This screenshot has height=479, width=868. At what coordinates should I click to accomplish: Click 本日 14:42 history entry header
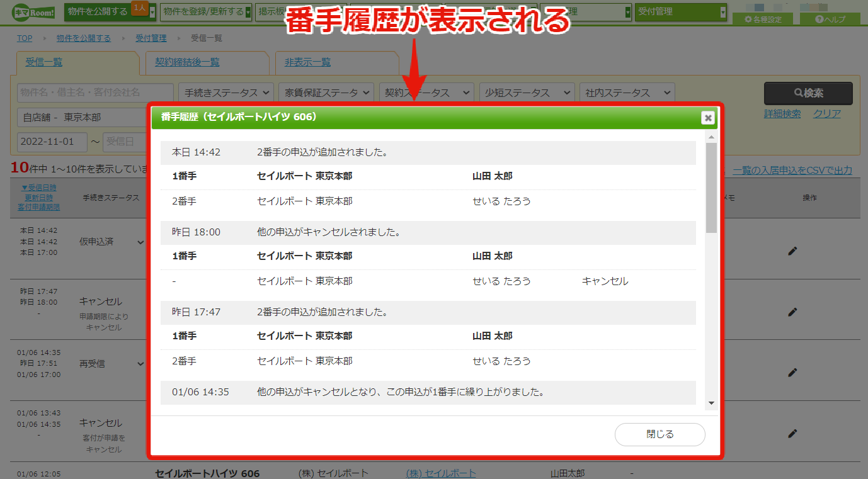click(428, 152)
